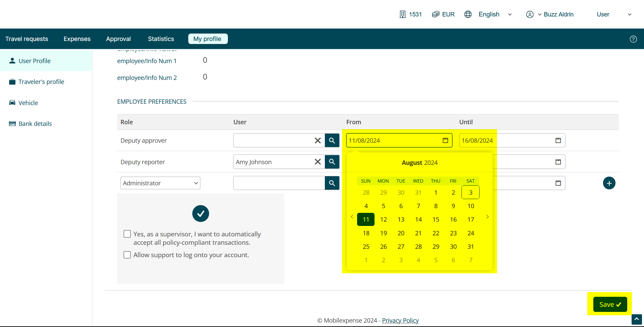Click the scroll-to-top arrow icon

click(x=636, y=319)
